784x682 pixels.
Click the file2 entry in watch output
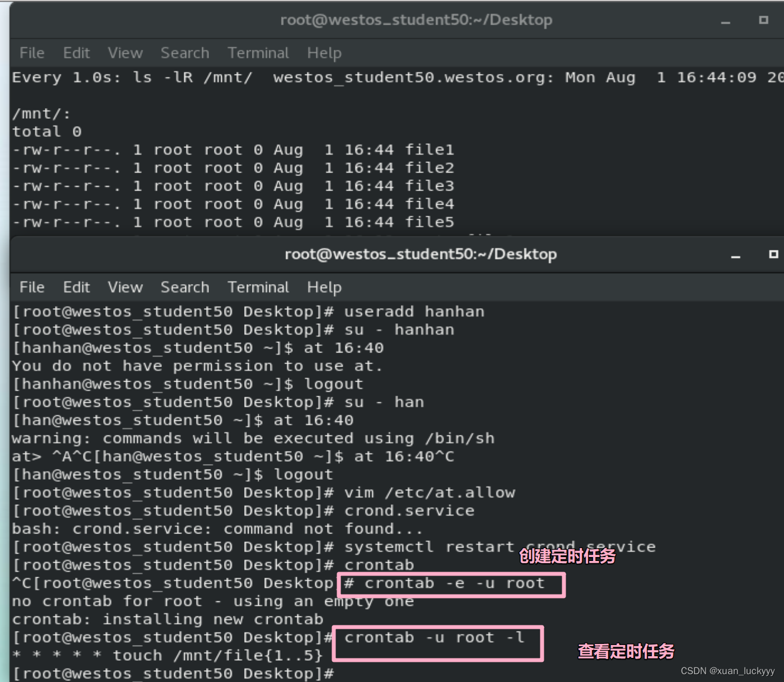coord(430,168)
